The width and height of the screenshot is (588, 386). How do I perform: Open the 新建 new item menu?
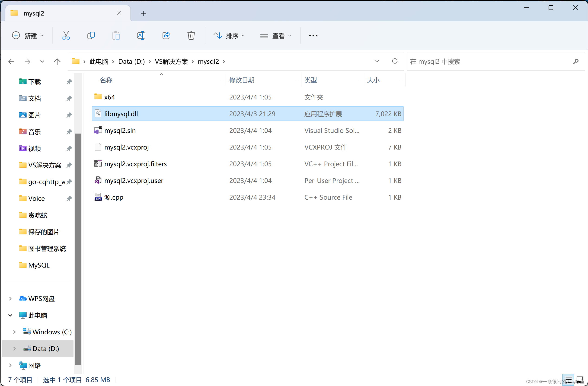tap(28, 36)
